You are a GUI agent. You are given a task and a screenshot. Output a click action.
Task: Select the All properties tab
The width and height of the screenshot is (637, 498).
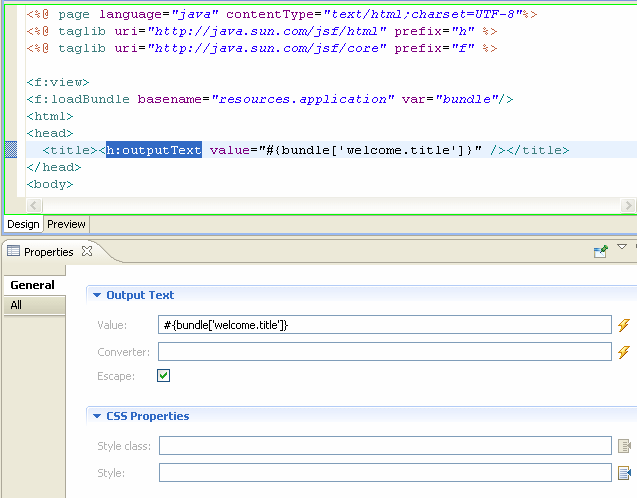pyautogui.click(x=34, y=305)
